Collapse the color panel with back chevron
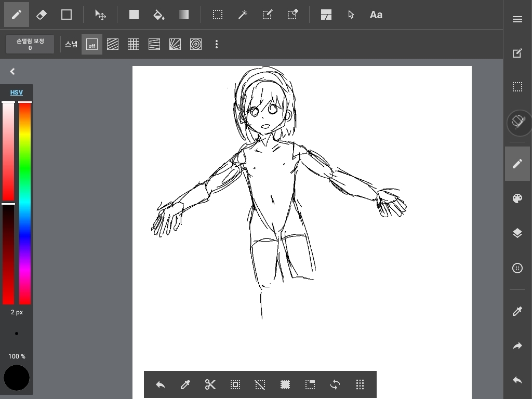The image size is (532, 399). coord(12,72)
